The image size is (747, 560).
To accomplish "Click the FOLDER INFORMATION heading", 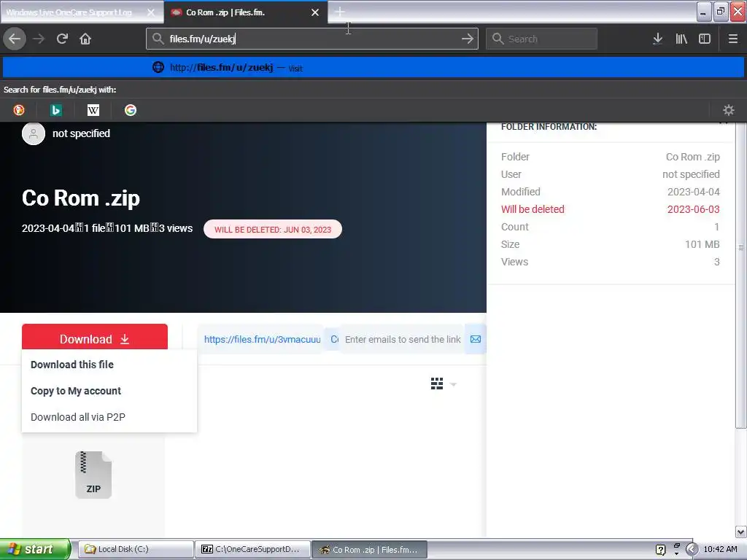I will [x=549, y=127].
